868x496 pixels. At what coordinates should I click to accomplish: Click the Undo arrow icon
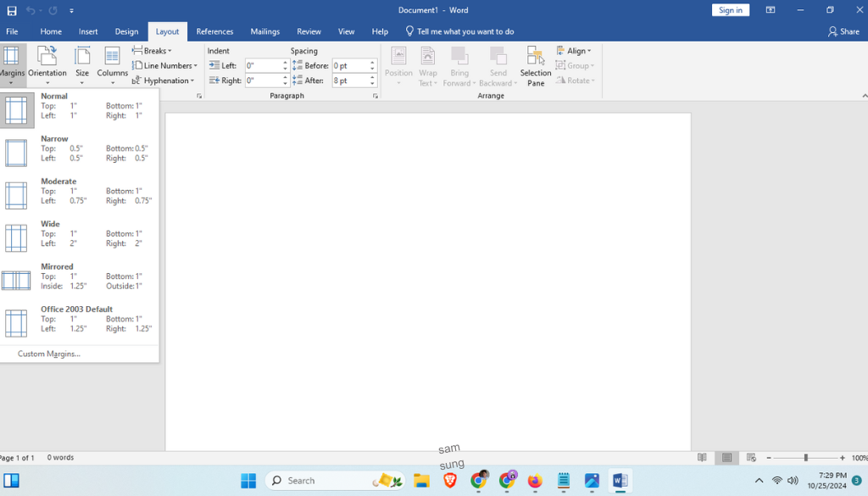31,10
